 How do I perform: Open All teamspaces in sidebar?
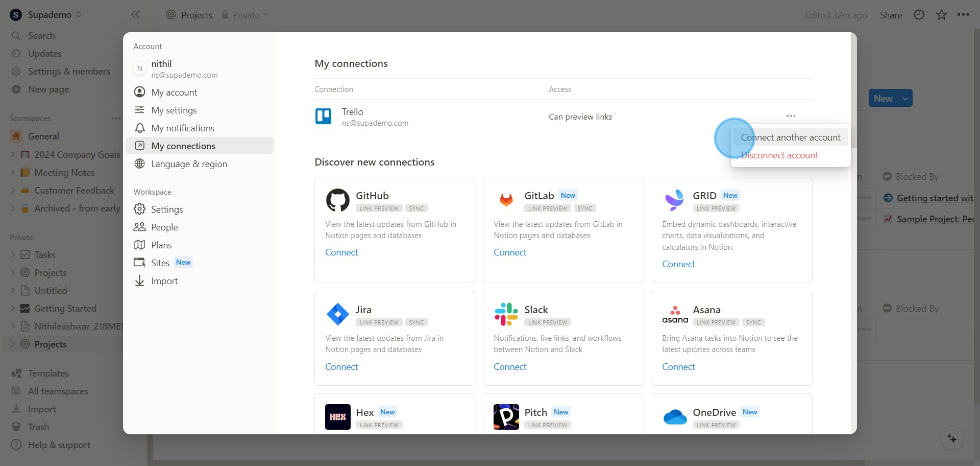coord(58,391)
